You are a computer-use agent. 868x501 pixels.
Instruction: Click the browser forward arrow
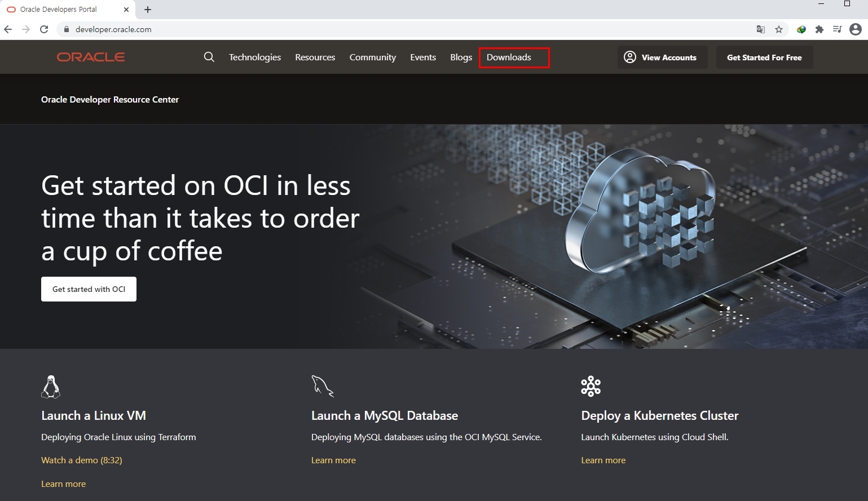coord(26,29)
